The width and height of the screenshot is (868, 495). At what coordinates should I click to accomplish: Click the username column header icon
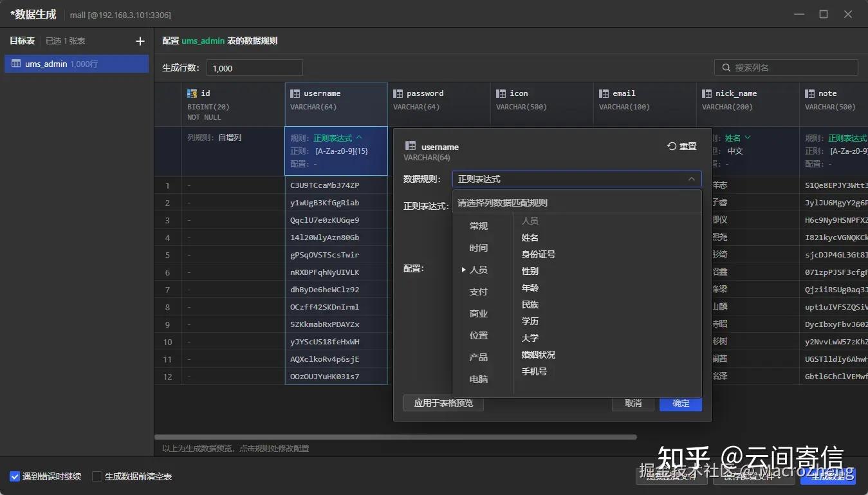coord(295,93)
